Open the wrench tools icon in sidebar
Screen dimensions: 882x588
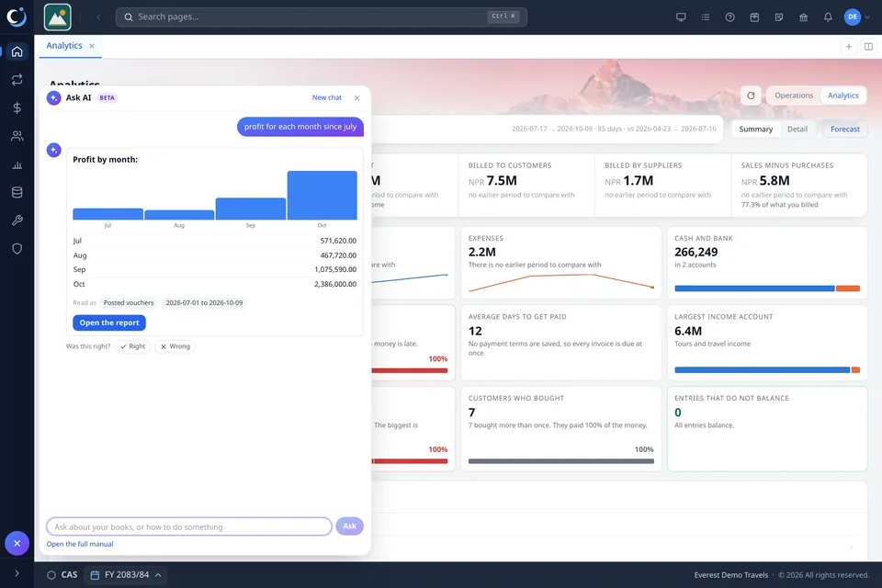coord(17,220)
